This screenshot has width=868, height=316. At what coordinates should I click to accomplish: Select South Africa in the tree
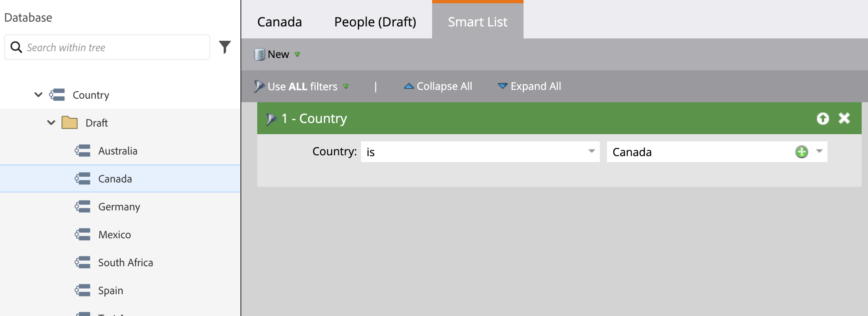pyautogui.click(x=125, y=262)
